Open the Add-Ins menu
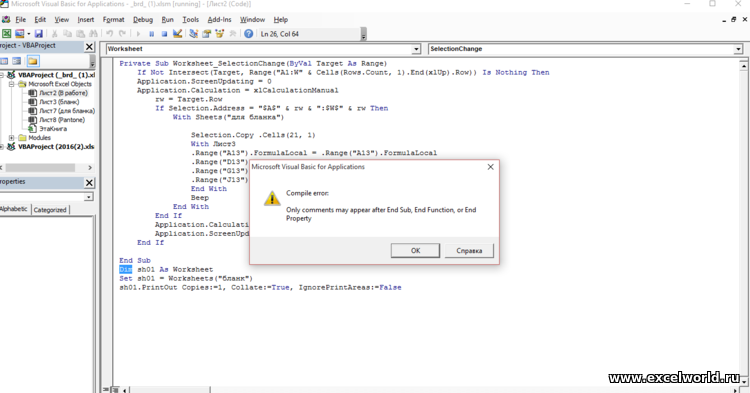Image resolution: width=750 pixels, height=393 pixels. click(x=219, y=20)
